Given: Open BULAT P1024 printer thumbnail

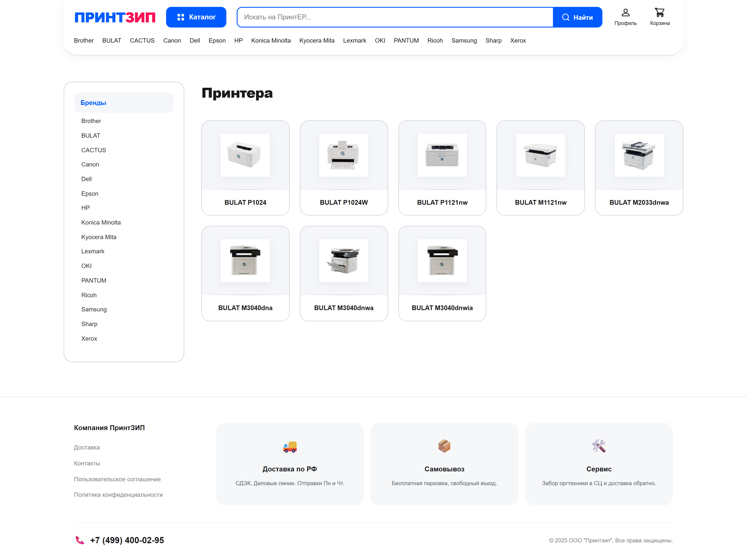Looking at the screenshot, I should pyautogui.click(x=245, y=155).
